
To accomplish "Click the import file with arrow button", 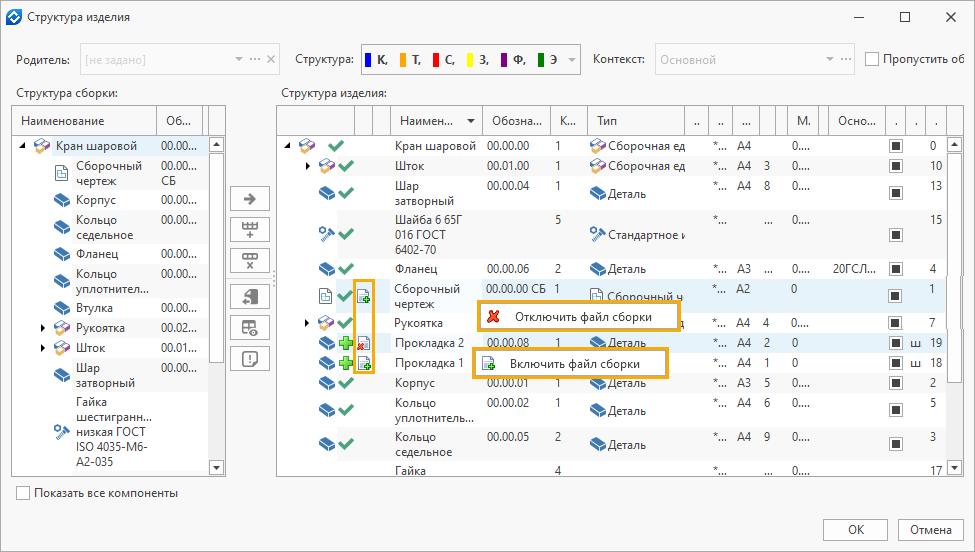I will (250, 297).
